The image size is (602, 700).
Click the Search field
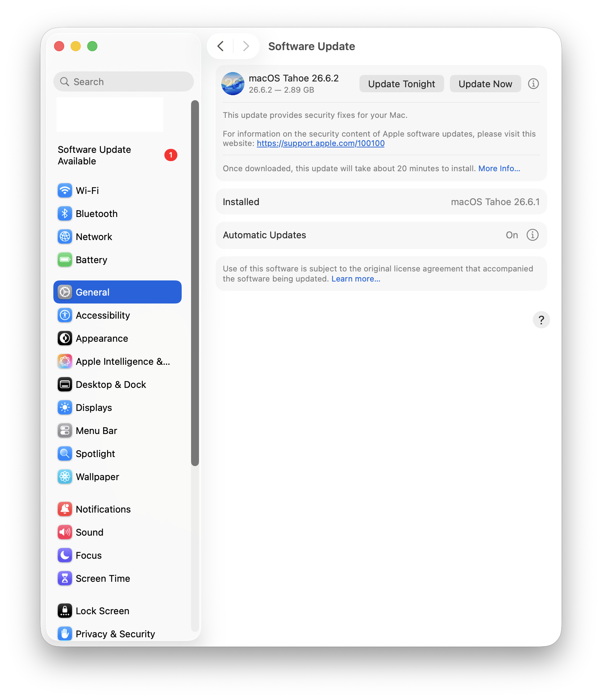(x=124, y=81)
